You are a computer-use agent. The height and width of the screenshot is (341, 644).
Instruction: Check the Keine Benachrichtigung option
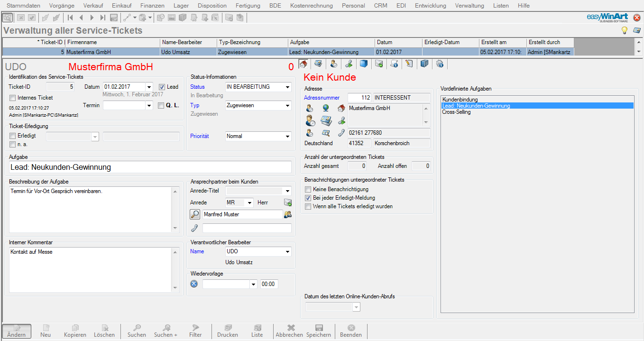(x=308, y=189)
